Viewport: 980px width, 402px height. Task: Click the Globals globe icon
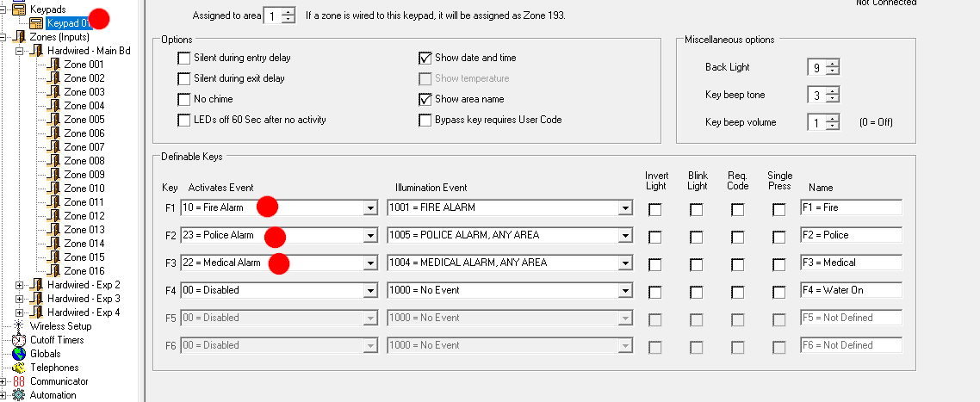[18, 354]
